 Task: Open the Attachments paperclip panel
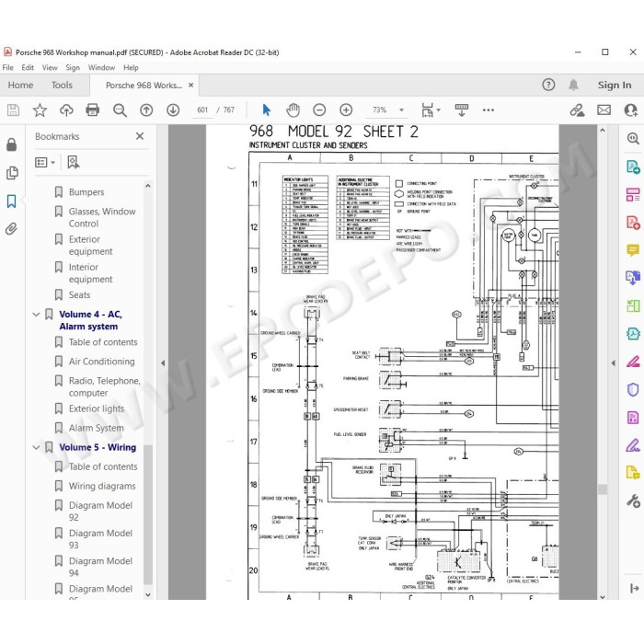click(x=11, y=229)
